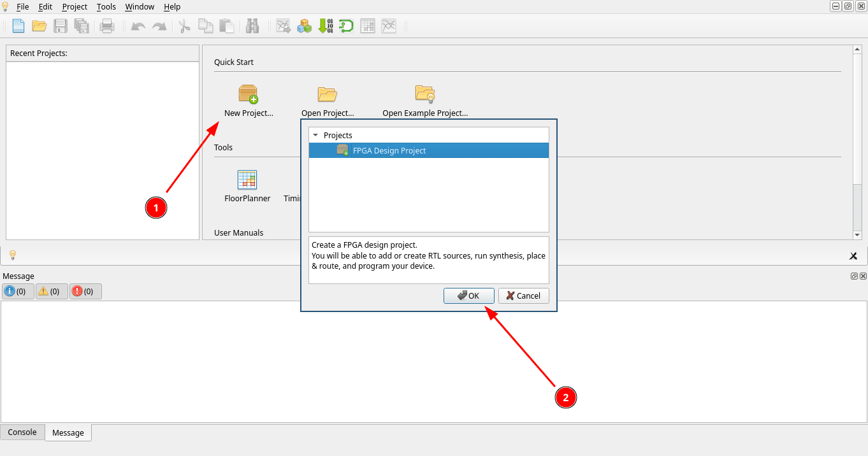Click OK in the new project dialog

[469, 296]
